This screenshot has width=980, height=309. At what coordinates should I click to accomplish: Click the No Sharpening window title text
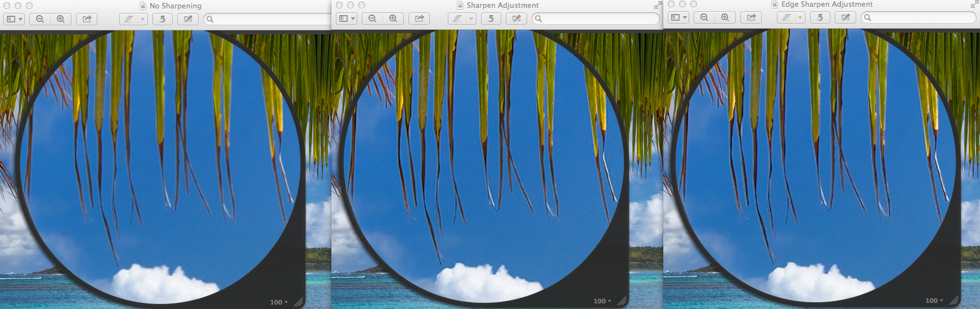point(176,6)
